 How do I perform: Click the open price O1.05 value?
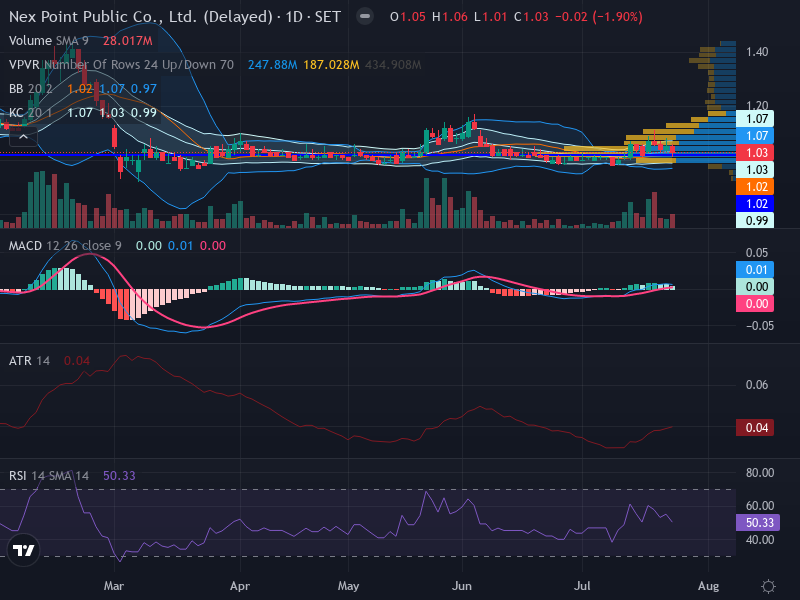pyautogui.click(x=408, y=17)
